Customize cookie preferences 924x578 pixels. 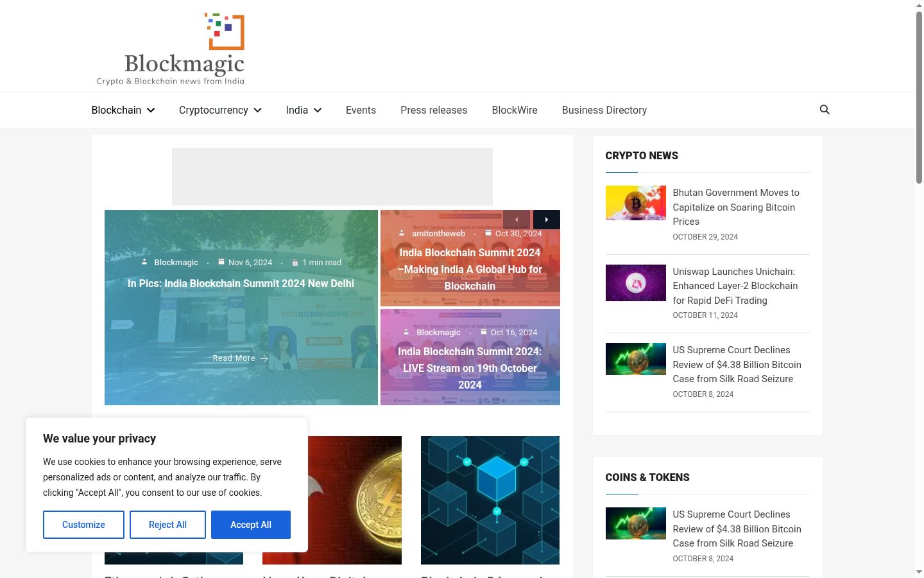(83, 525)
